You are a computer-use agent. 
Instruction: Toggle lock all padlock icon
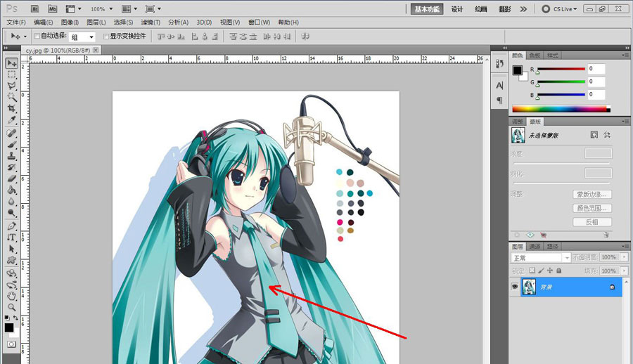(558, 271)
